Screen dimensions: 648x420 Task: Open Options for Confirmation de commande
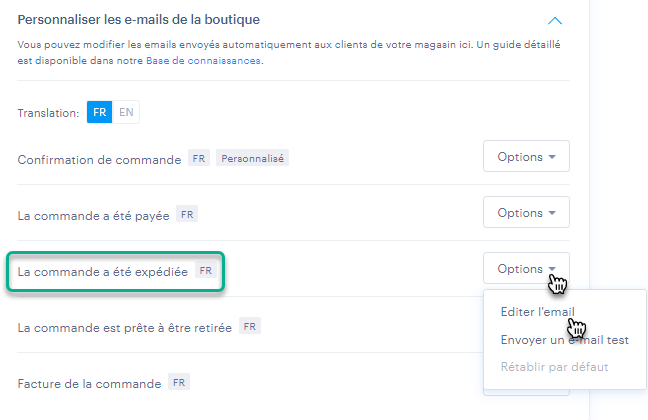526,156
